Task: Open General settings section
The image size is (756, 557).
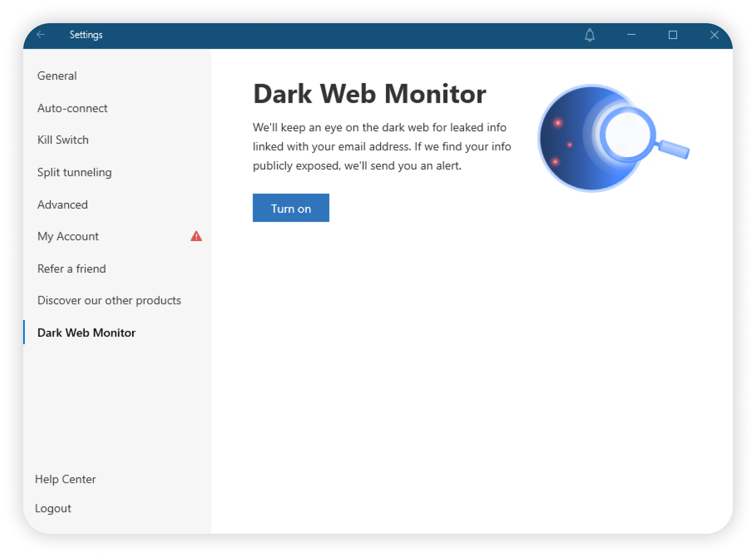Action: point(57,76)
